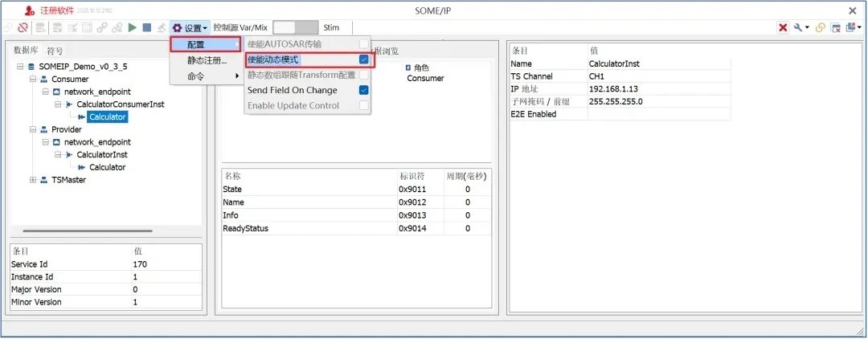This screenshot has height=339, width=868.
Task: Switch to the 数据库 tab
Action: (26, 51)
